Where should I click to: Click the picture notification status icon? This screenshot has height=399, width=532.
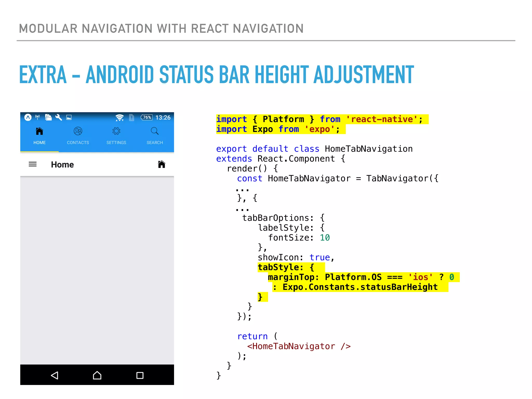click(x=69, y=117)
